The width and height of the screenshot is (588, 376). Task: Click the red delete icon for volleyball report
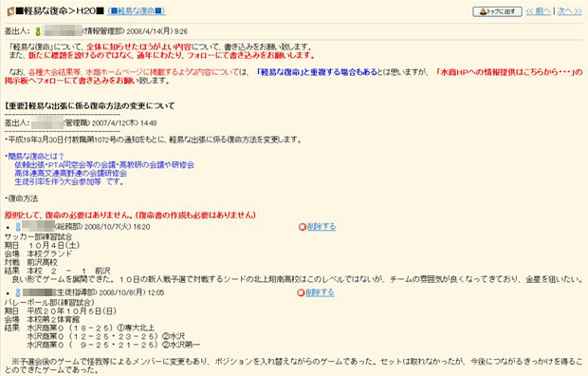301,292
